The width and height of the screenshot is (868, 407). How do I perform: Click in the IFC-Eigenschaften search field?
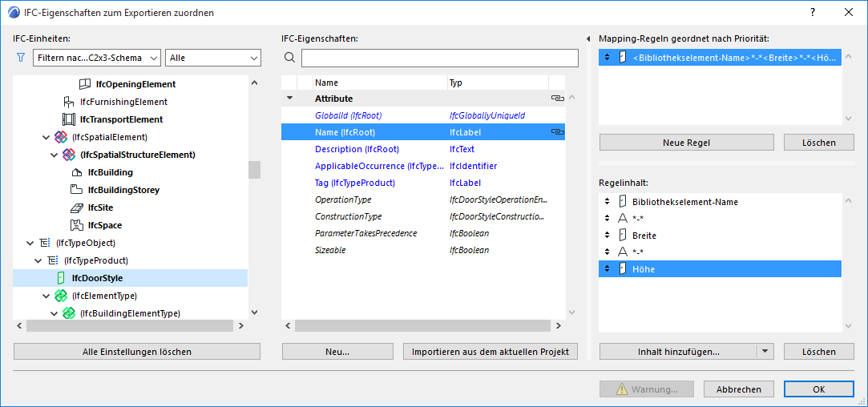click(x=439, y=58)
